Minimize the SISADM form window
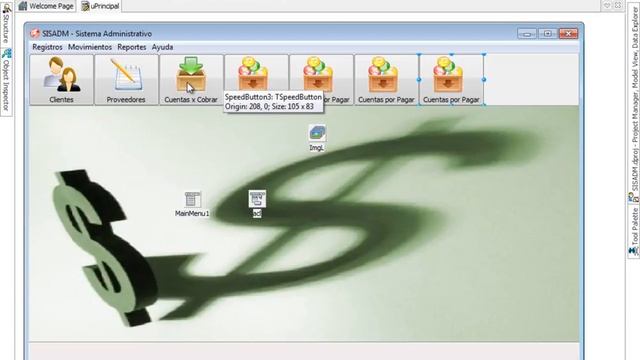This screenshot has width=640, height=360. 527,33
